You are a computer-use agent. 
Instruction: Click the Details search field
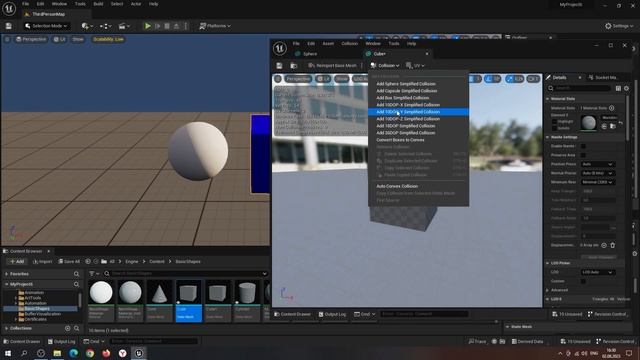coord(580,88)
